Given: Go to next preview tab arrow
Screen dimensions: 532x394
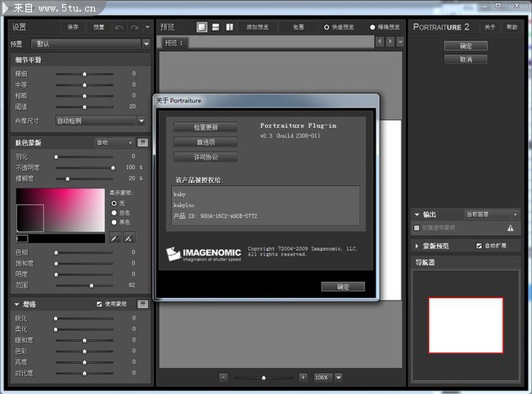Looking at the screenshot, I should (390, 42).
